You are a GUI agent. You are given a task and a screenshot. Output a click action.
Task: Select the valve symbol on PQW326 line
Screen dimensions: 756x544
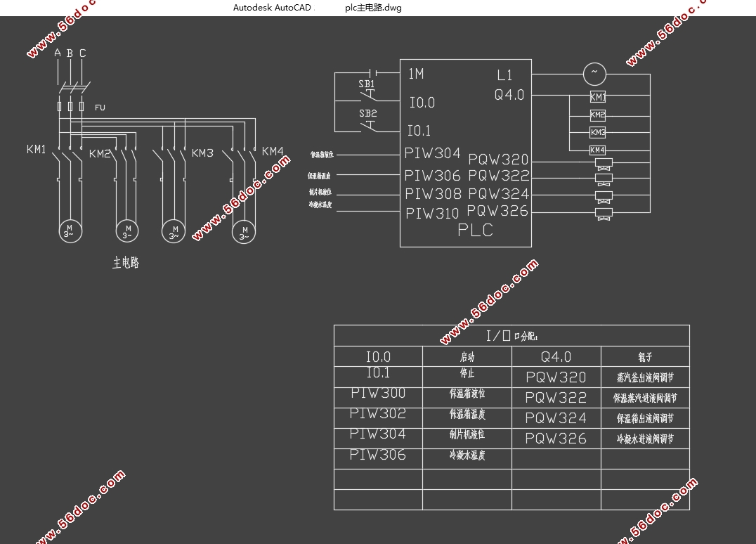pos(604,214)
